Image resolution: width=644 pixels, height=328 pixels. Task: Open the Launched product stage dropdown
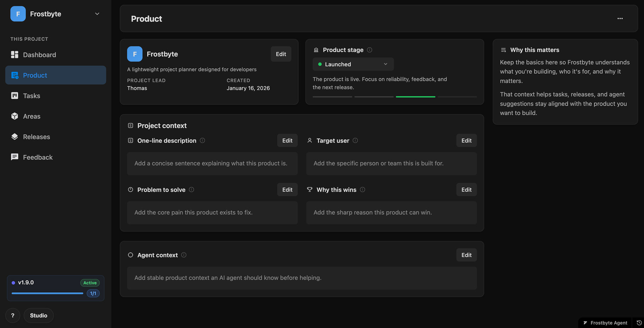[x=353, y=64]
